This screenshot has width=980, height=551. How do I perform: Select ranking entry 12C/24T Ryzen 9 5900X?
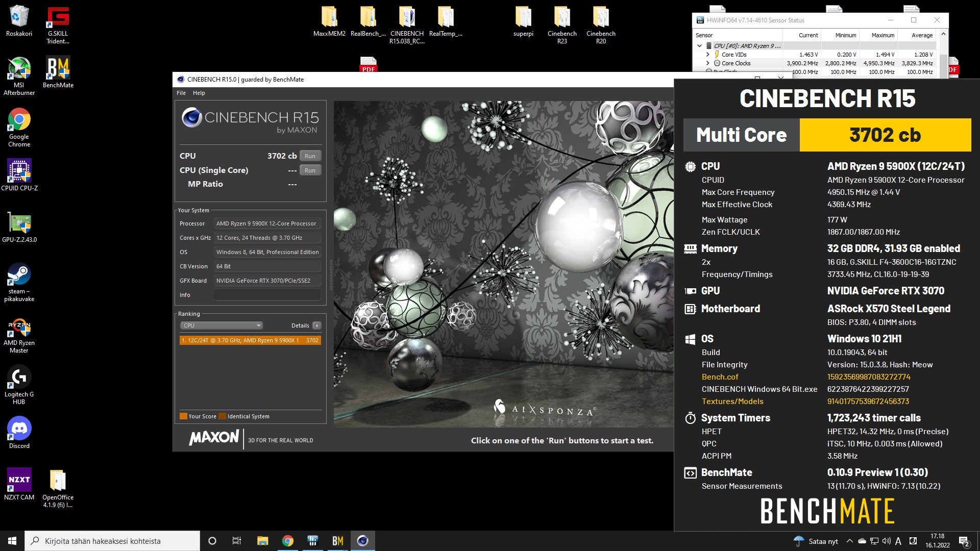pos(250,340)
